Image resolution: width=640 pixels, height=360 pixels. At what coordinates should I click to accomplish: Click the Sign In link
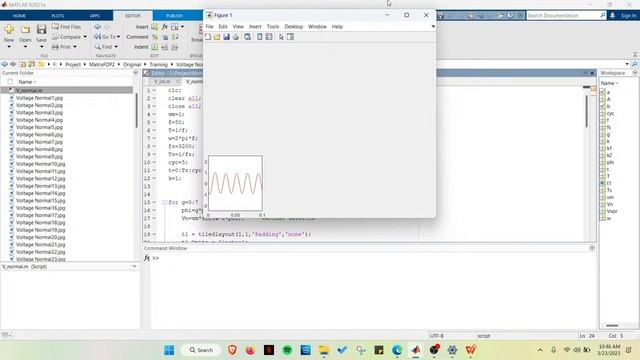point(628,16)
